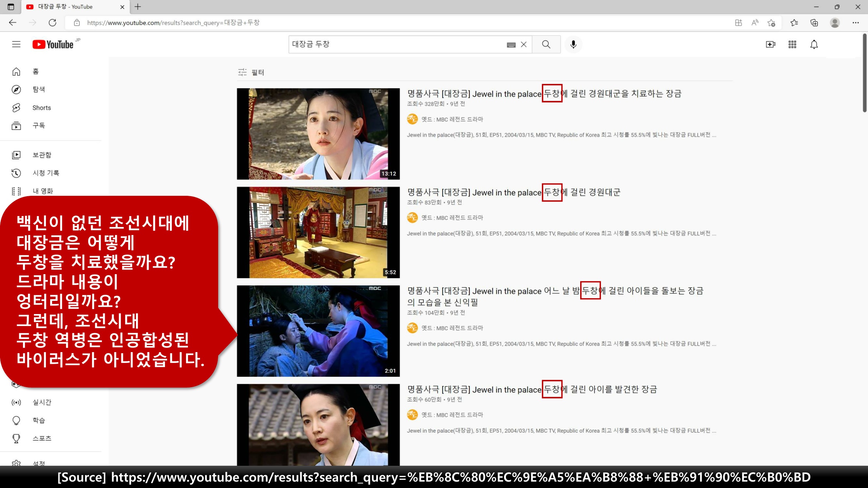The width and height of the screenshot is (868, 488).
Task: Open browser favorites list icon
Action: click(x=794, y=23)
